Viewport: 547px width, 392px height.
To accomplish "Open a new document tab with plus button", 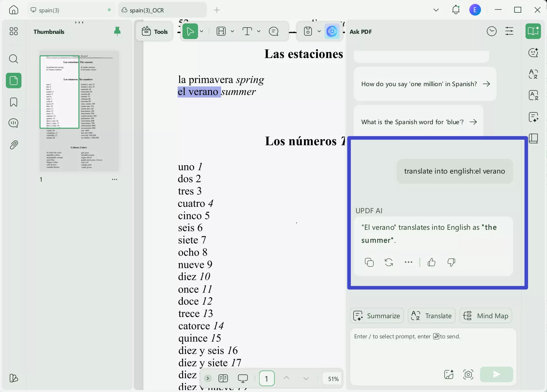I will (x=217, y=10).
